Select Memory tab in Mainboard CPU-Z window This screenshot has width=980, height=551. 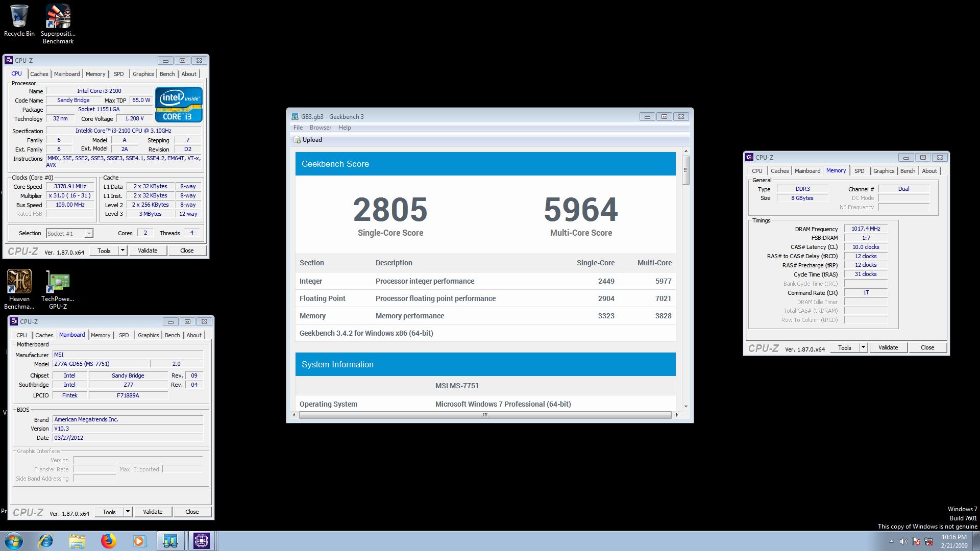pyautogui.click(x=101, y=335)
